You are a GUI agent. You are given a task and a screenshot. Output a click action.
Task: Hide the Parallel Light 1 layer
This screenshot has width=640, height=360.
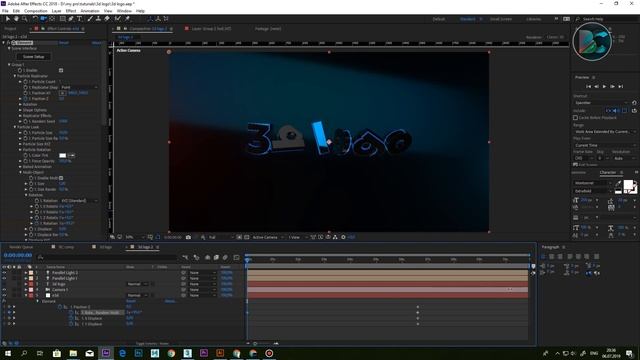(4, 278)
